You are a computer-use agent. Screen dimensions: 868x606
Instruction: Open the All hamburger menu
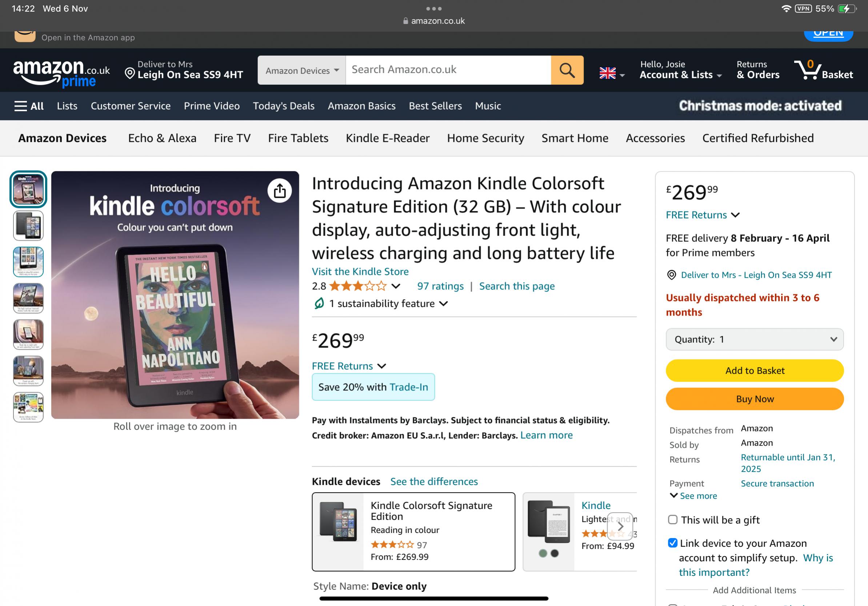(29, 106)
